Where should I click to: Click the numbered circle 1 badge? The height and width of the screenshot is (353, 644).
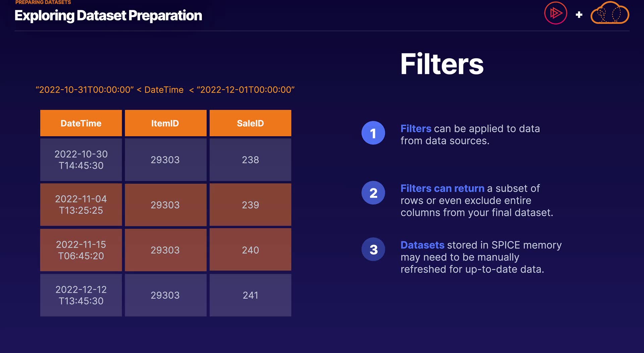coord(373,133)
